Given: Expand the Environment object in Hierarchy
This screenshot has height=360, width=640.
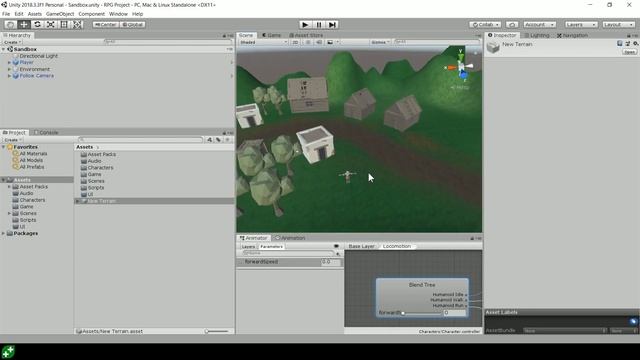Looking at the screenshot, I should pyautogui.click(x=9, y=69).
